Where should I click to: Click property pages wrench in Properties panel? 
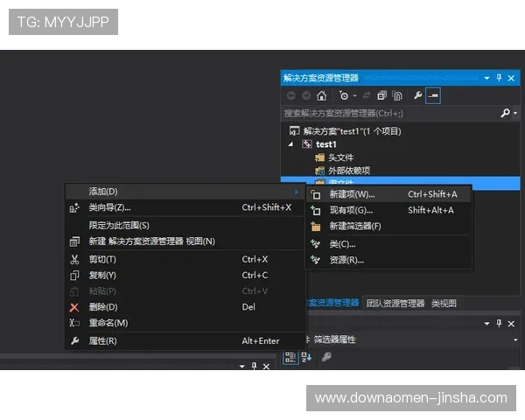pyautogui.click(x=326, y=357)
